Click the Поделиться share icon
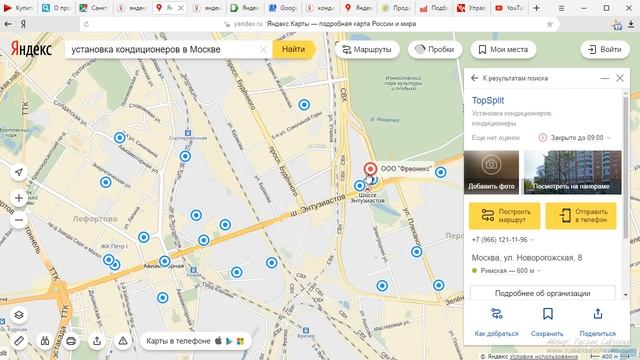This screenshot has height=360, width=640. click(598, 313)
